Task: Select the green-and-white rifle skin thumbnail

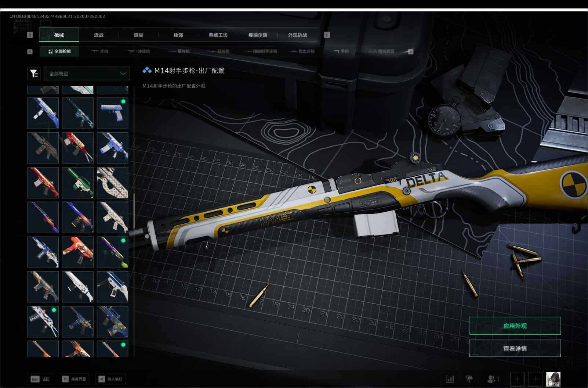Action: click(x=78, y=183)
